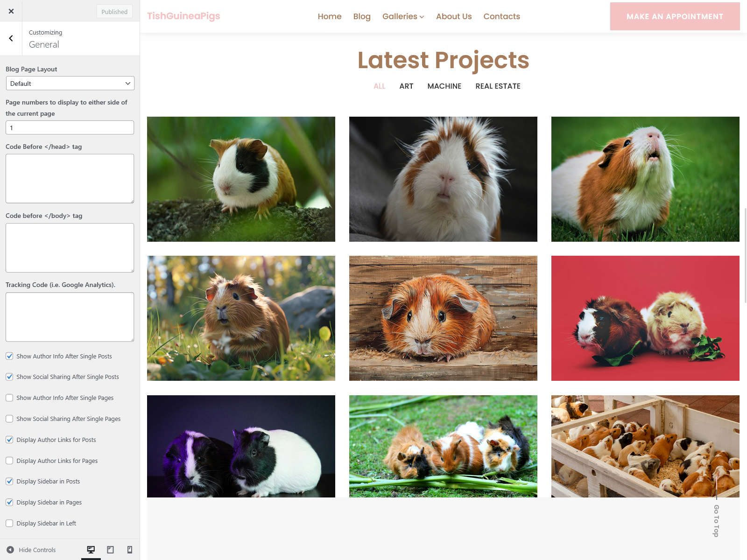Click the Go To Top scroll indicator
The width and height of the screenshot is (747, 560).
click(x=716, y=520)
